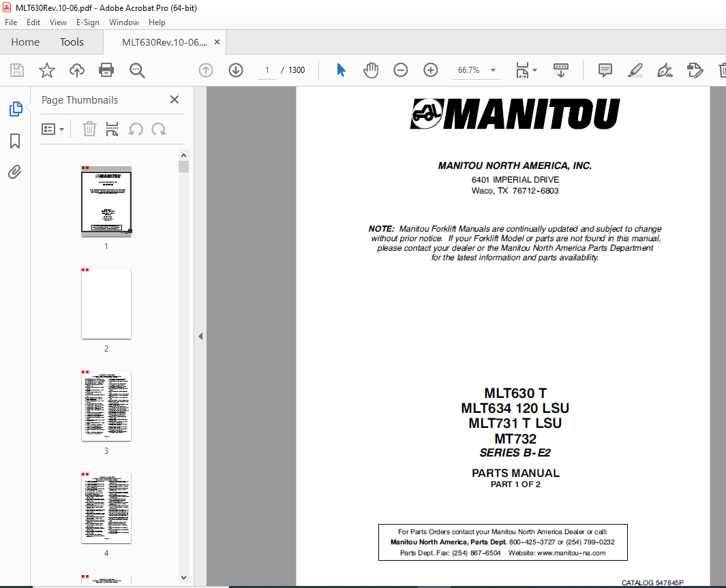Rotate page counterclockwise

(136, 129)
